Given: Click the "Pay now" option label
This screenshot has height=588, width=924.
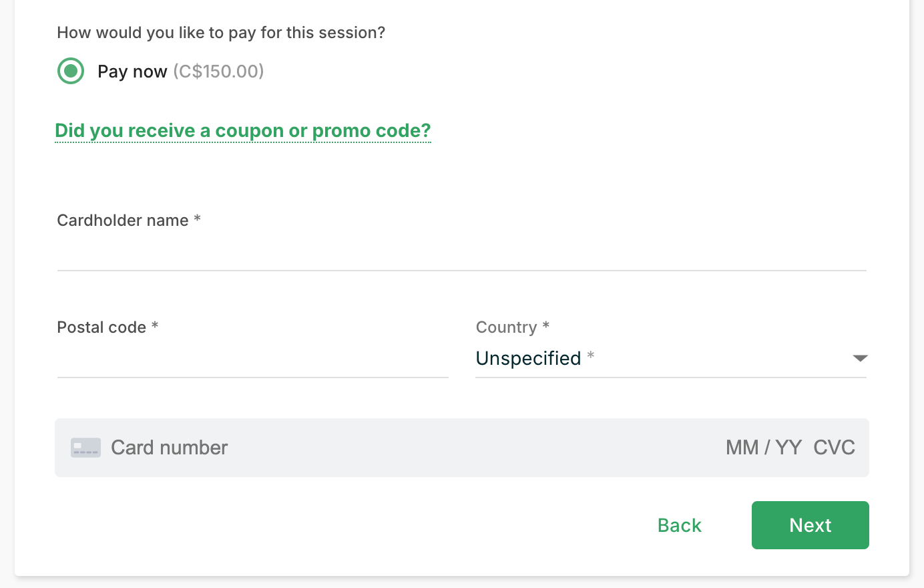Looking at the screenshot, I should [x=132, y=71].
